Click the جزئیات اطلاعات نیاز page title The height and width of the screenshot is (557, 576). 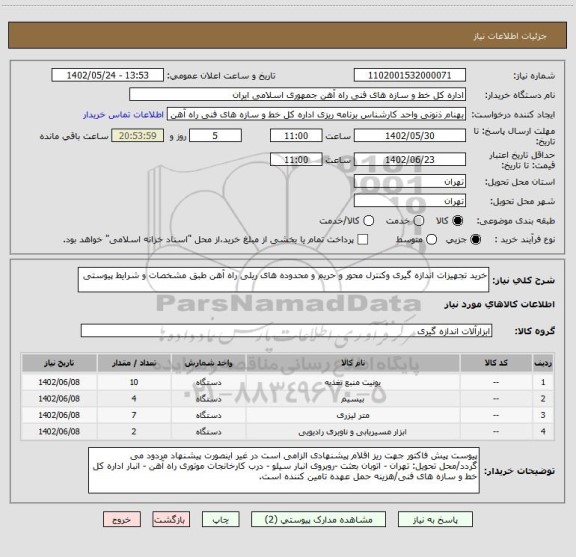point(510,36)
